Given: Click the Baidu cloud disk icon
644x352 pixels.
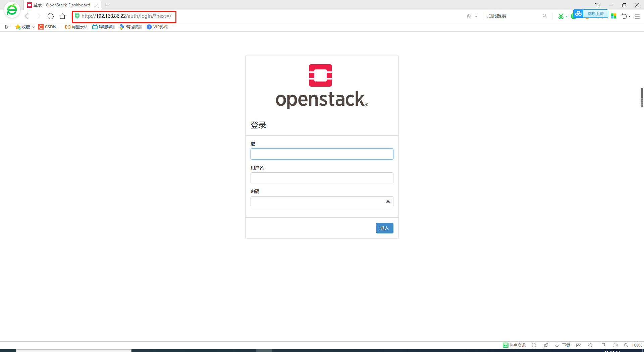Looking at the screenshot, I should pyautogui.click(x=579, y=14).
